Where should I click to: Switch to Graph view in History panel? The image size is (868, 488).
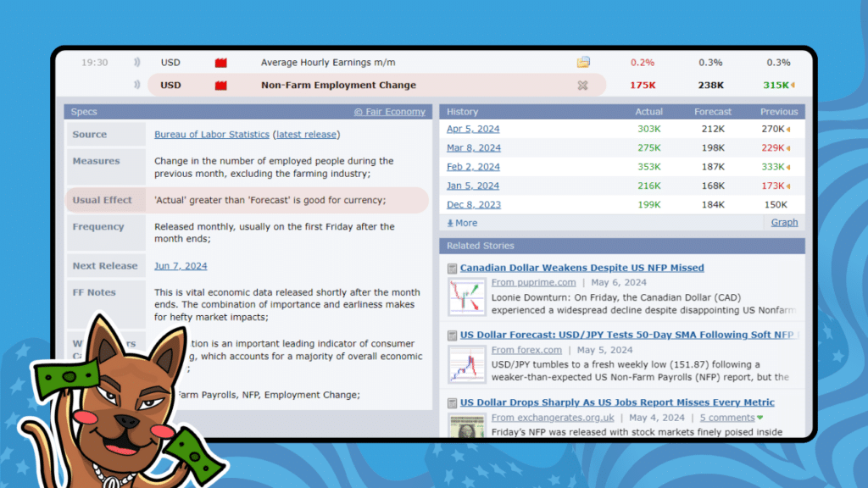(x=784, y=222)
